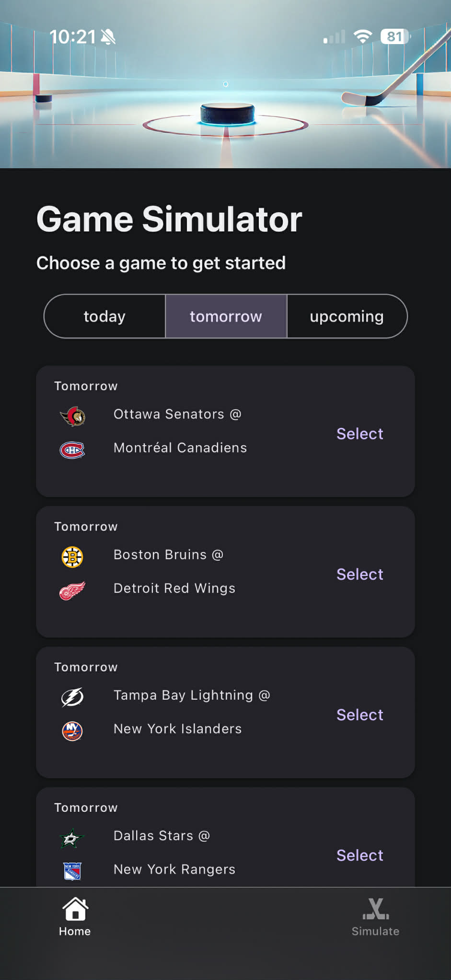
Task: Tap the Game Simulator heading
Action: pyautogui.click(x=169, y=219)
